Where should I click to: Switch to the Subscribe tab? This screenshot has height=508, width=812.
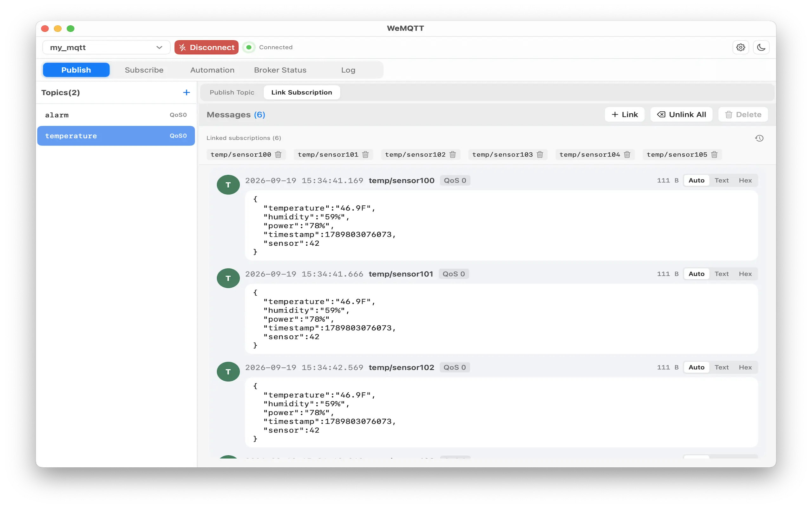[144, 70]
